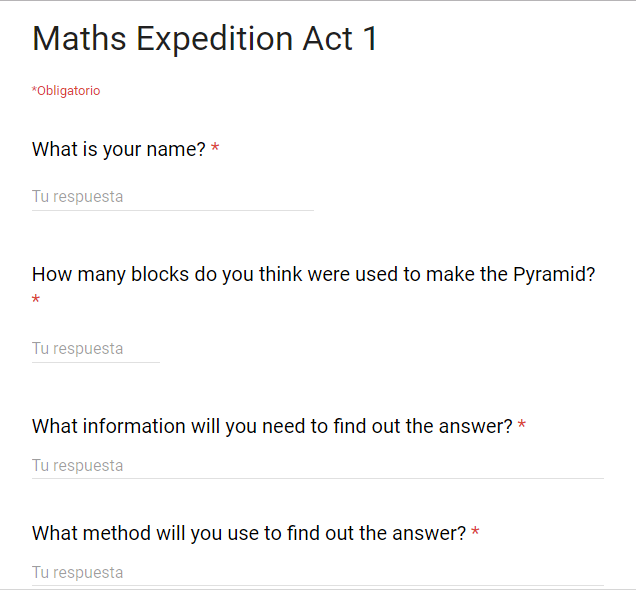Viewport: 636px width, 590px height.
Task: Click the word 'Pyramid?' in the second question
Action: point(554,275)
